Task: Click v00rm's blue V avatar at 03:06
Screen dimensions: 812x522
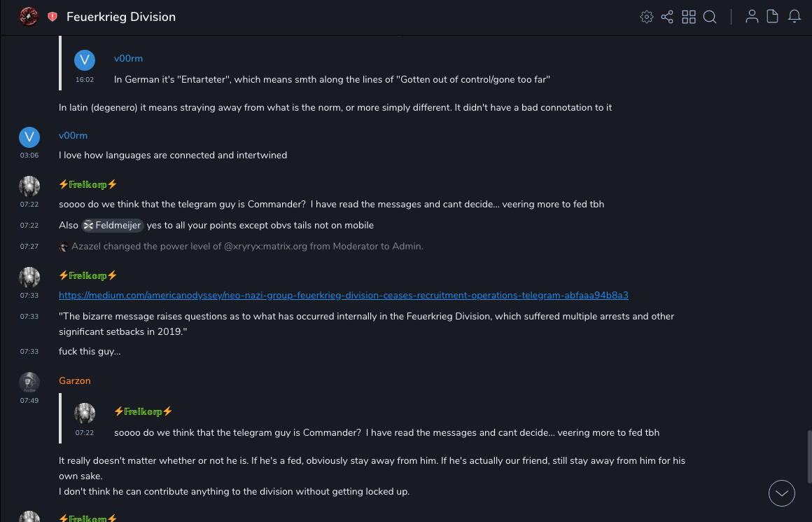Action: pos(29,137)
